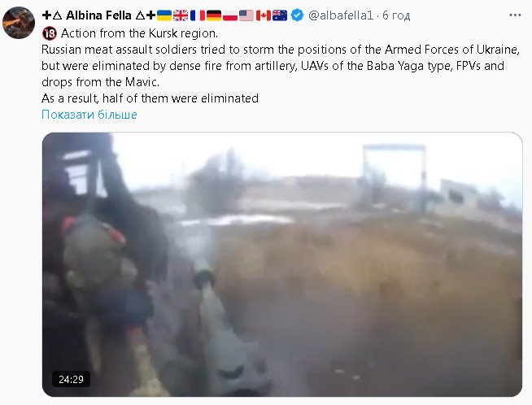532x405 pixels.
Task: Click the Poland flag emoji in name
Action: 230,15
